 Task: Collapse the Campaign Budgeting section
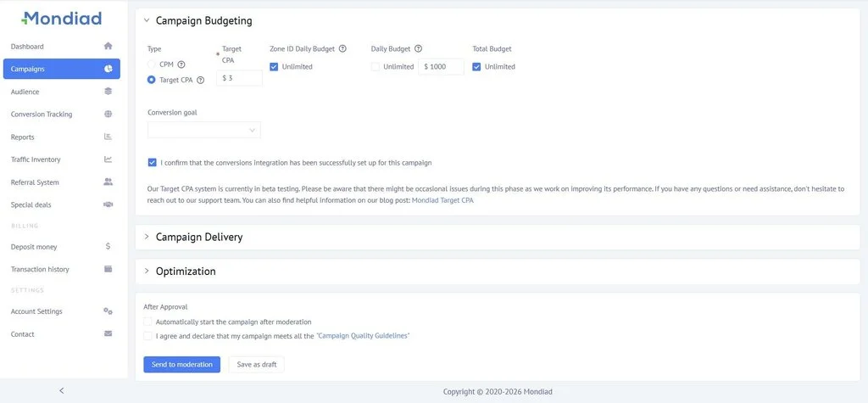[x=147, y=20]
